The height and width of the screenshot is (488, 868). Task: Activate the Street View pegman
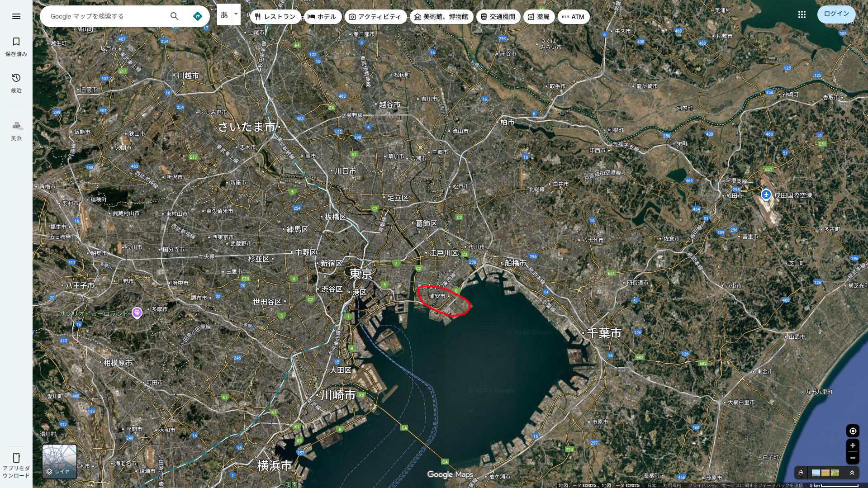coord(801,473)
